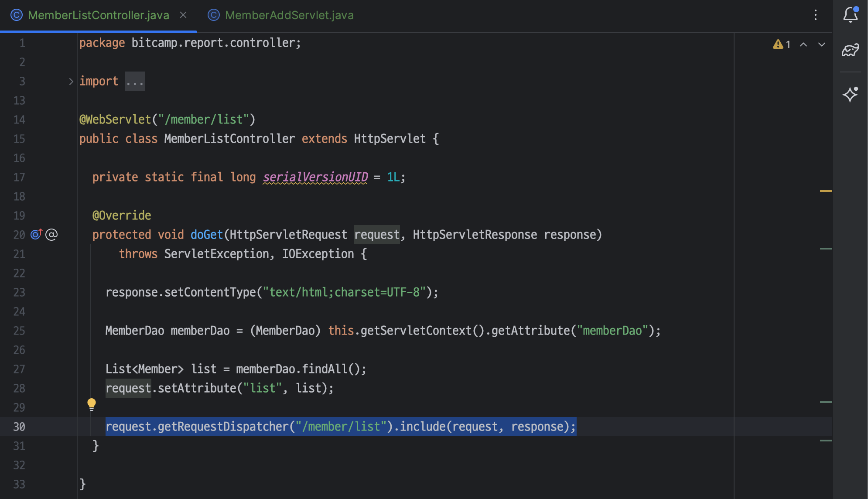Viewport: 868px width, 499px height.
Task: Click the override method gutter icon
Action: pyautogui.click(x=36, y=235)
